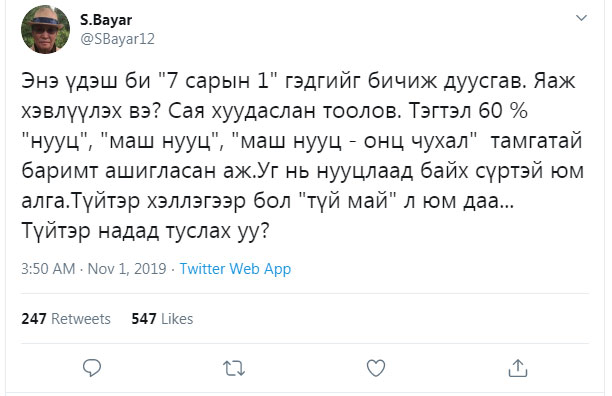The width and height of the screenshot is (612, 396).
Task: Click the number 247 in retweet count
Action: (x=34, y=319)
